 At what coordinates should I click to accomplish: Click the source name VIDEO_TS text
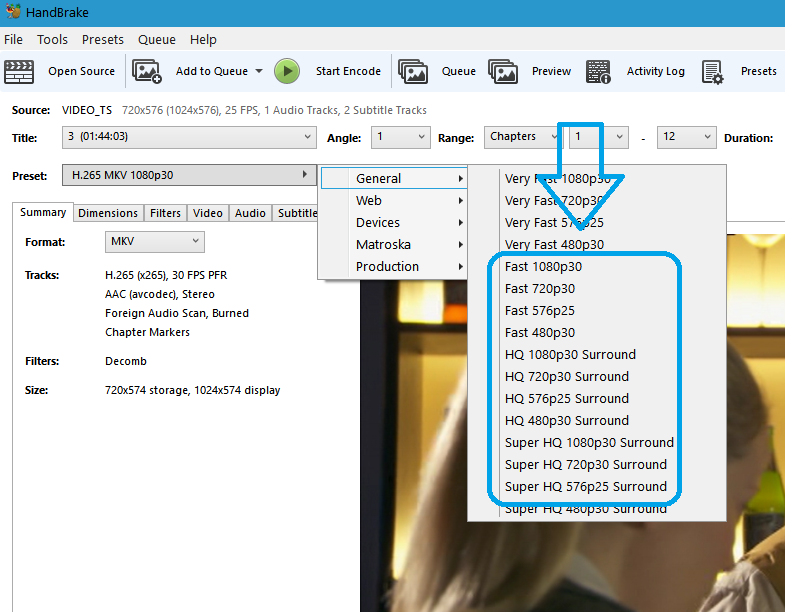point(87,110)
